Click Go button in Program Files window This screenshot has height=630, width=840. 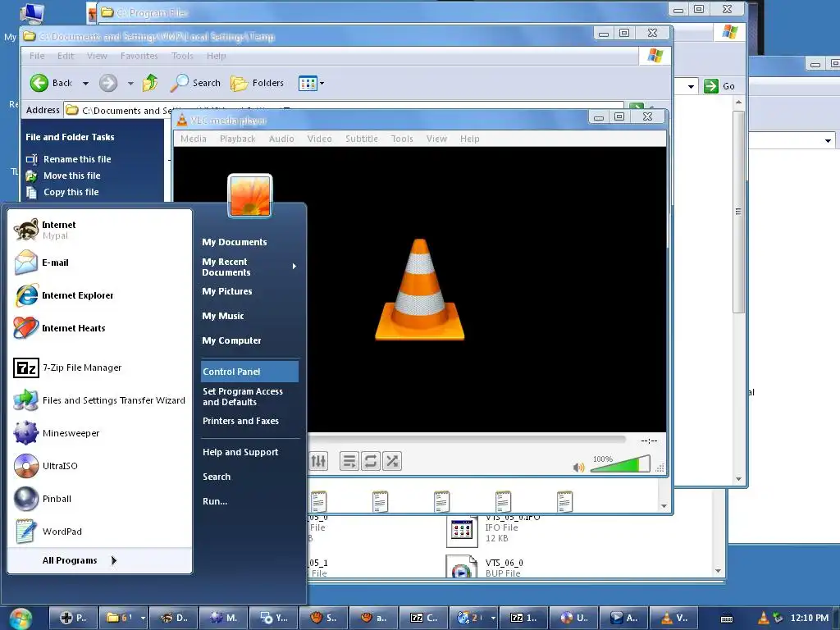coord(719,86)
